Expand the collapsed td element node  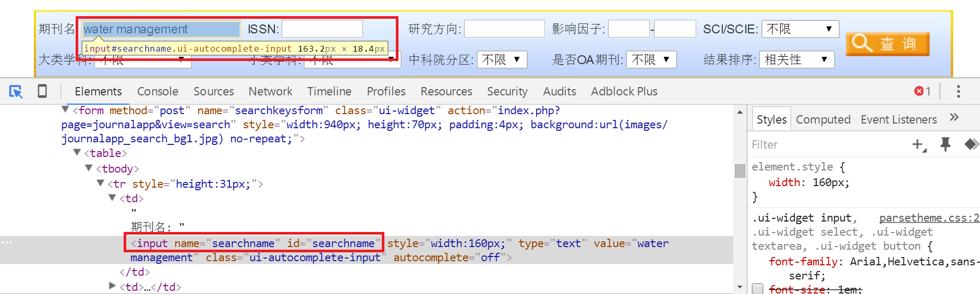pos(112,286)
